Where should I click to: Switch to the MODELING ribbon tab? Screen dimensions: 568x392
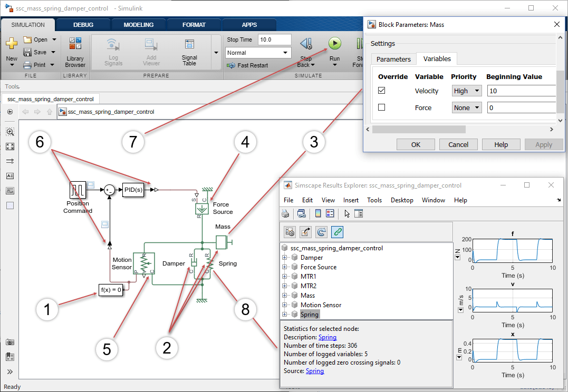[x=138, y=25]
